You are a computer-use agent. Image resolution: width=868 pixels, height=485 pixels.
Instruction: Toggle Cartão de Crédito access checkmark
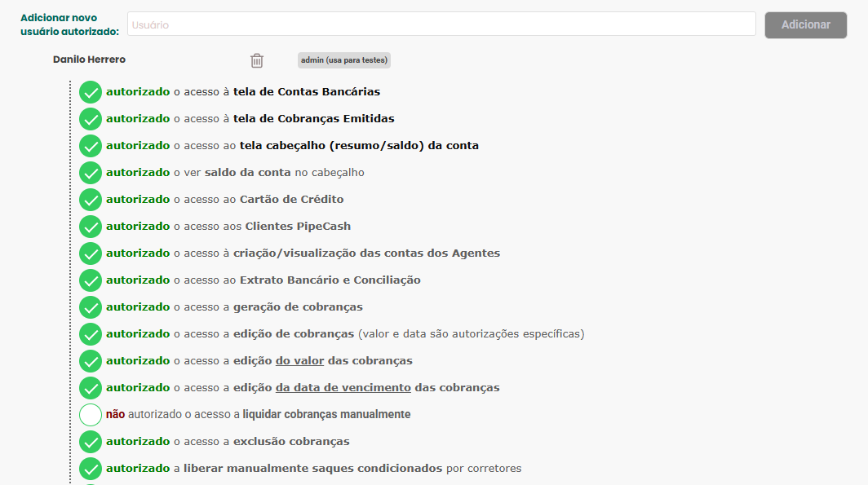pos(91,200)
